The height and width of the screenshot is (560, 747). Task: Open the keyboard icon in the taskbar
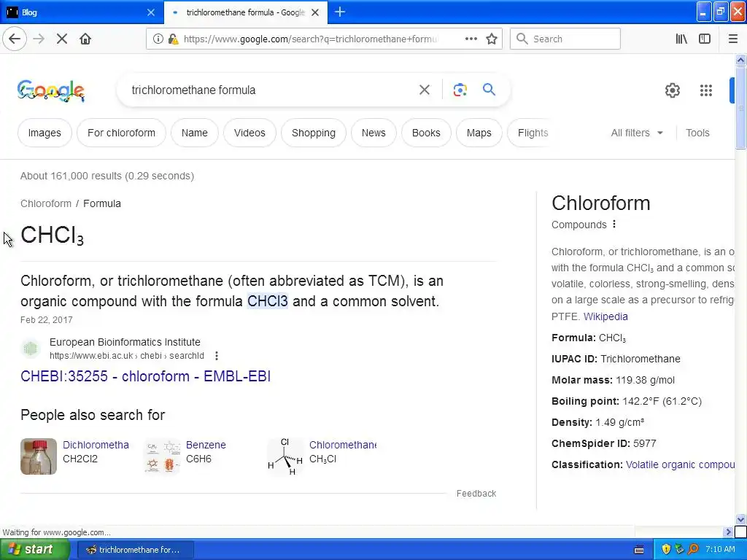639,550
